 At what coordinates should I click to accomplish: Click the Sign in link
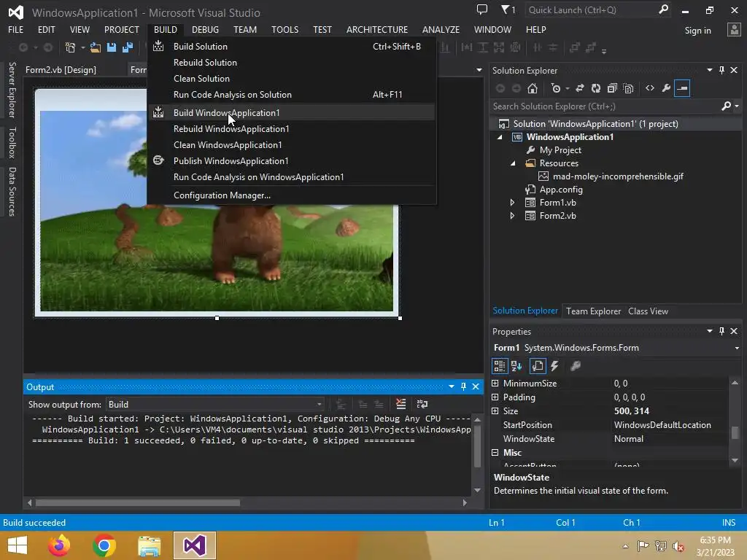click(697, 31)
